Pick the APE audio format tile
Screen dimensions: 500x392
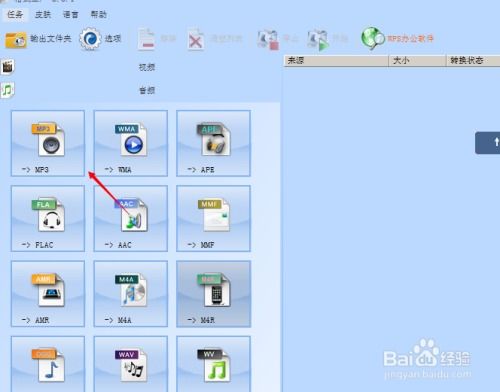tap(213, 143)
